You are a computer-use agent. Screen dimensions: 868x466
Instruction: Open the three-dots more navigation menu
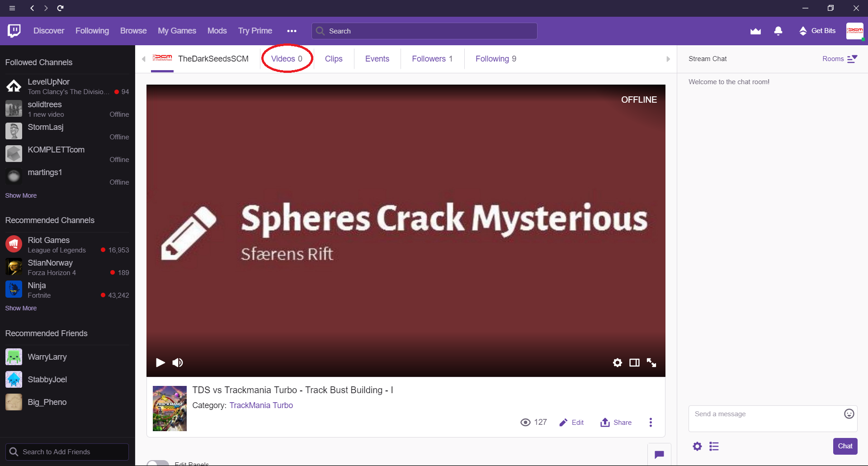tap(292, 31)
